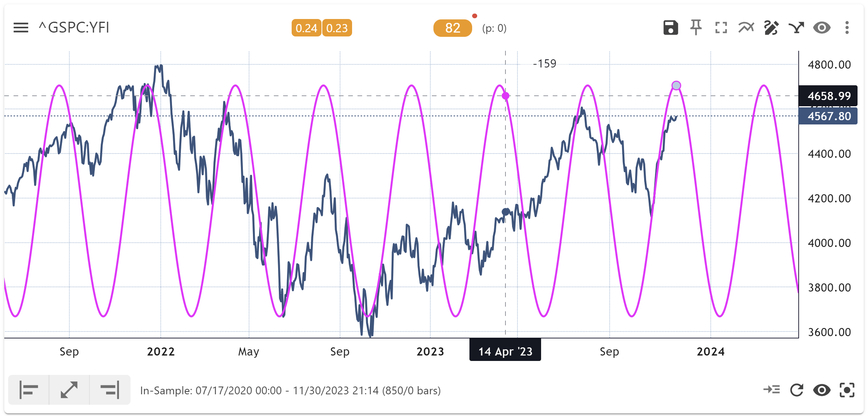Click the 3600.00 axis label

pos(829,332)
